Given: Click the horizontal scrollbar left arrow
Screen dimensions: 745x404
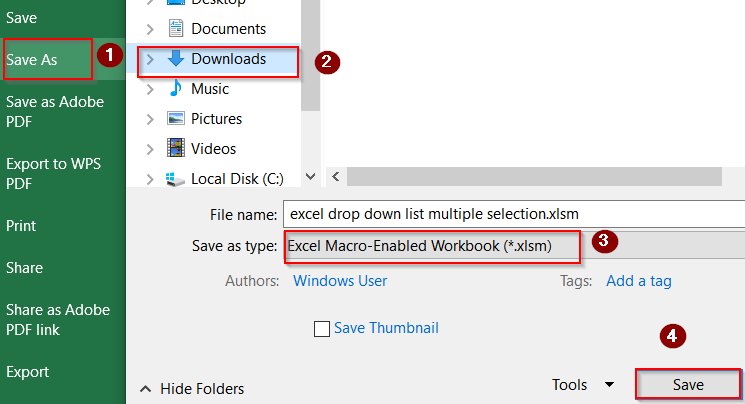Looking at the screenshot, I should click(337, 177).
